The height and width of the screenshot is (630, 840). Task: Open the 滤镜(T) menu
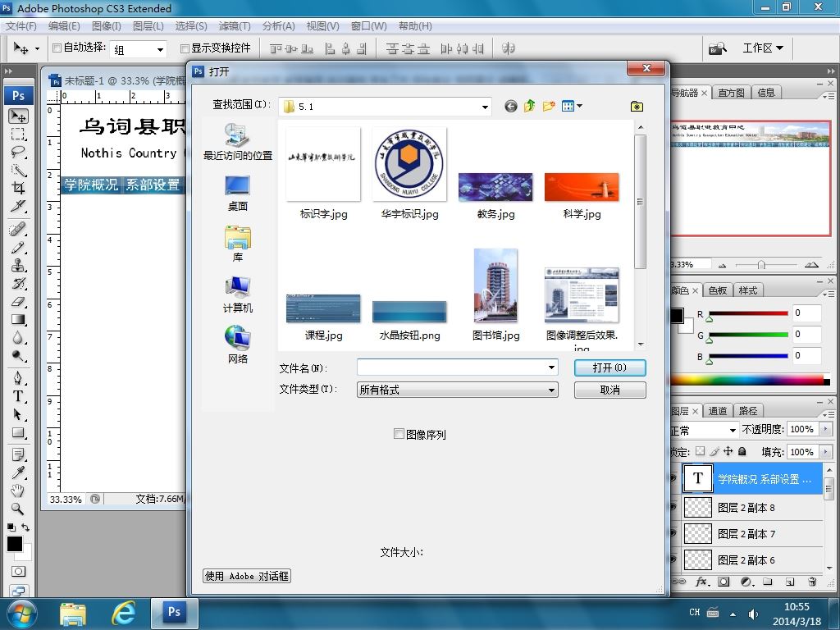tap(235, 25)
